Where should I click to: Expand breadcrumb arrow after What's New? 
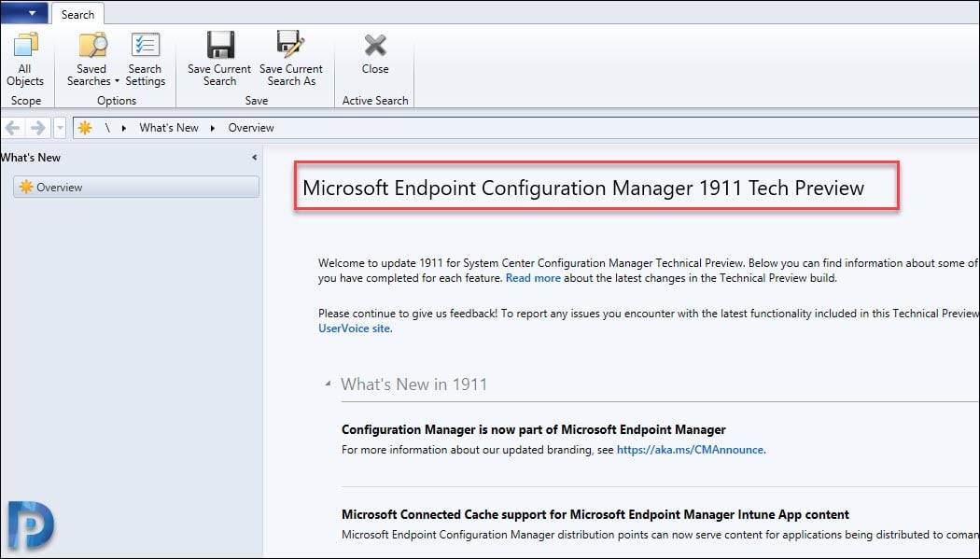213,128
